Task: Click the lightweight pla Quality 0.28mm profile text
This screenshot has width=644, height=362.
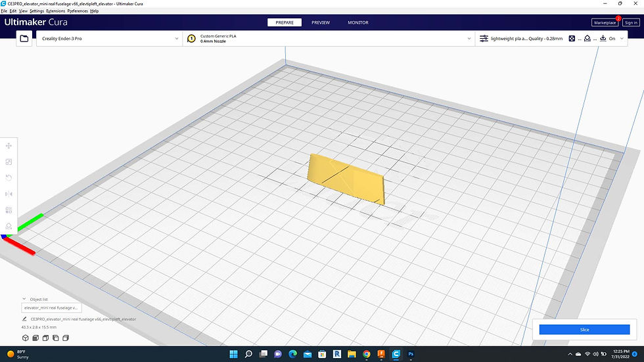Action: 526,39
